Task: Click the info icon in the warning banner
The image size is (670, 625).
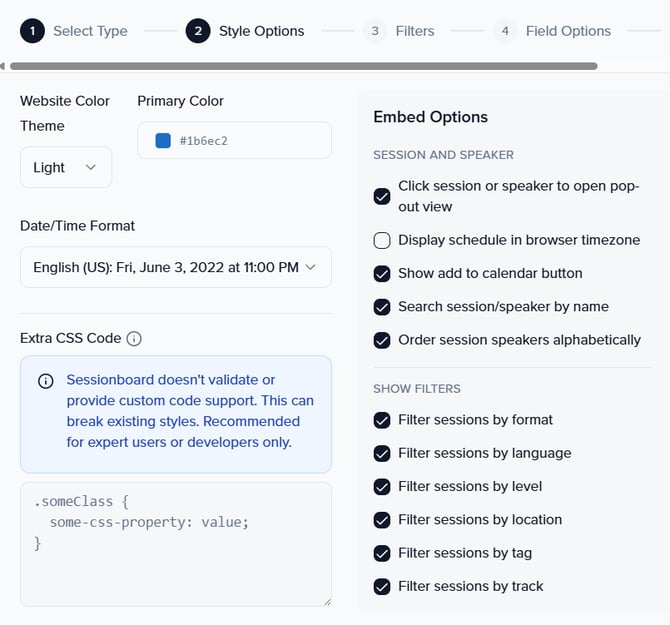Action: (46, 381)
